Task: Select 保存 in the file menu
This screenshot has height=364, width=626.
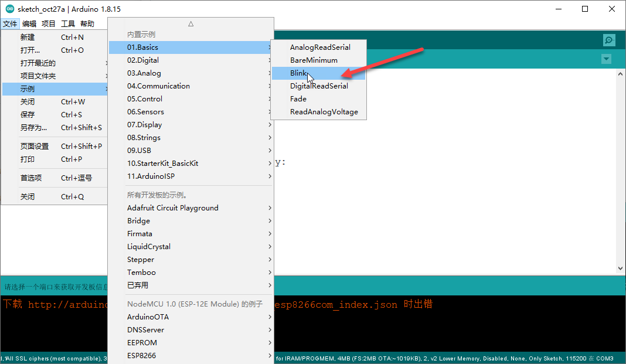Action: point(55,114)
